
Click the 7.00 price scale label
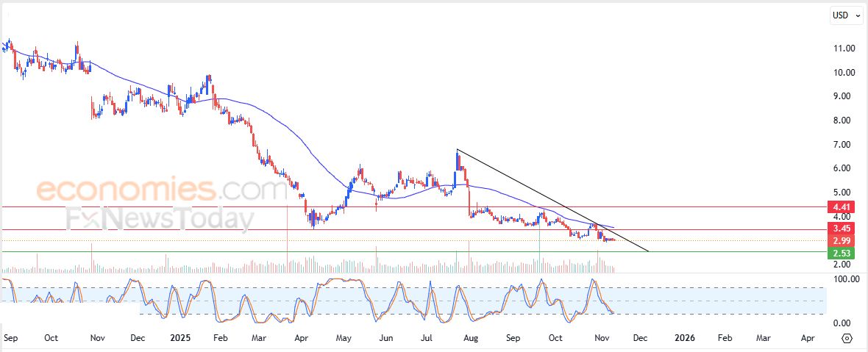(x=844, y=144)
